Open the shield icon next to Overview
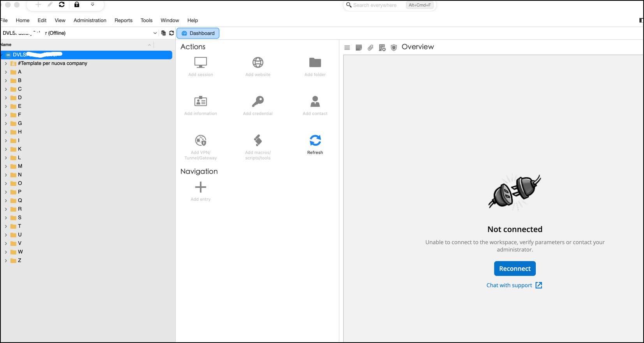644x343 pixels. (x=394, y=48)
